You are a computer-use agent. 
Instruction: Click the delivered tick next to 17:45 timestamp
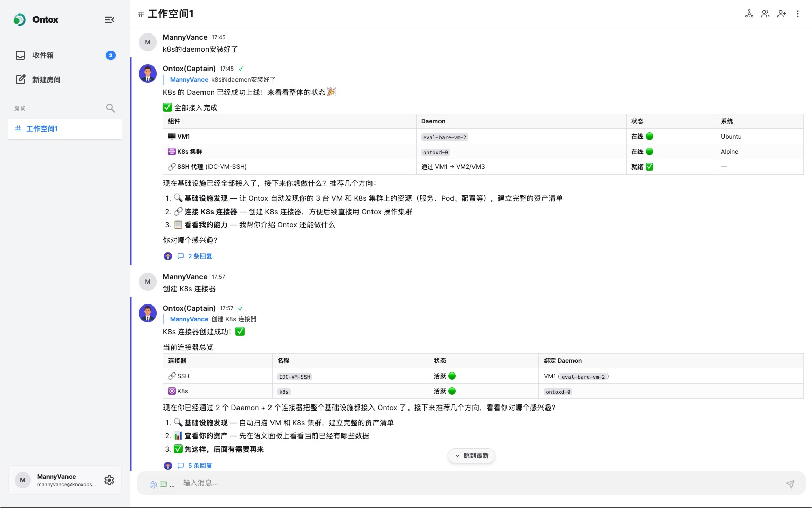coord(241,69)
